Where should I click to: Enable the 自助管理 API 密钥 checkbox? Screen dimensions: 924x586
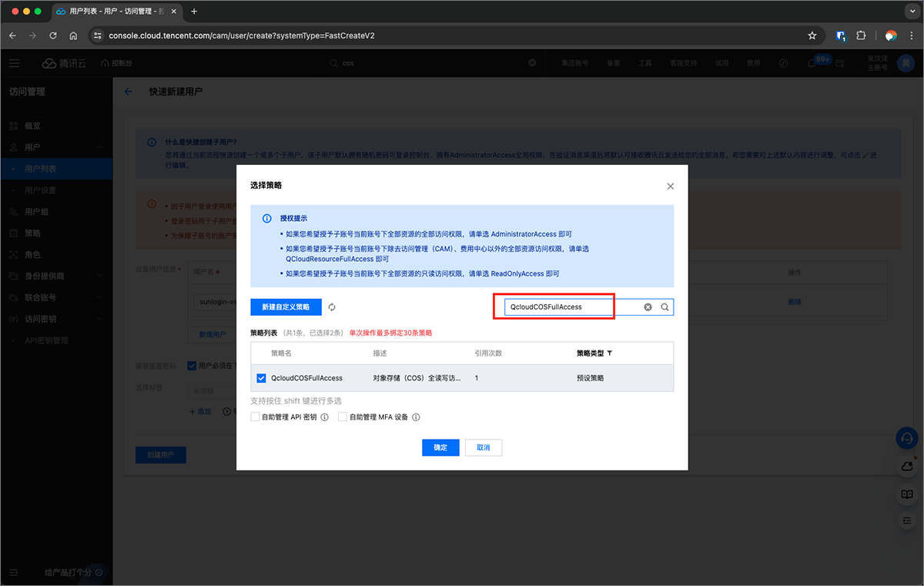pos(255,417)
